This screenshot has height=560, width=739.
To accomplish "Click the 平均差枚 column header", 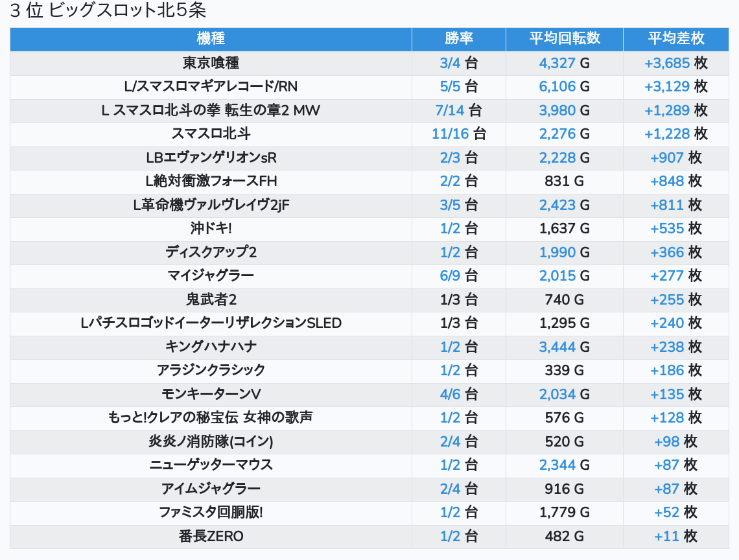I will click(x=675, y=39).
